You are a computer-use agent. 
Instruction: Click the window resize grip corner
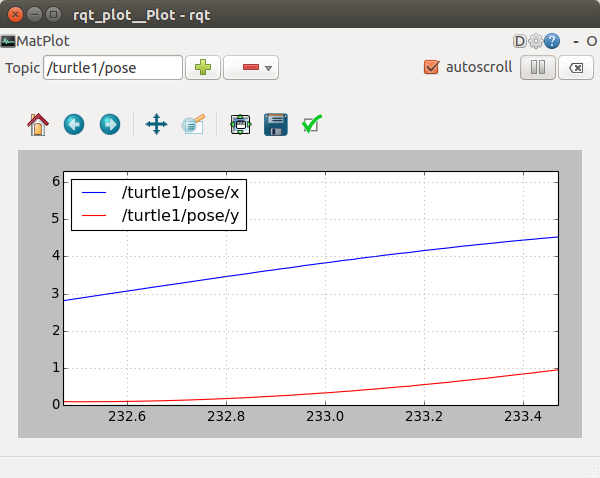tap(594, 472)
